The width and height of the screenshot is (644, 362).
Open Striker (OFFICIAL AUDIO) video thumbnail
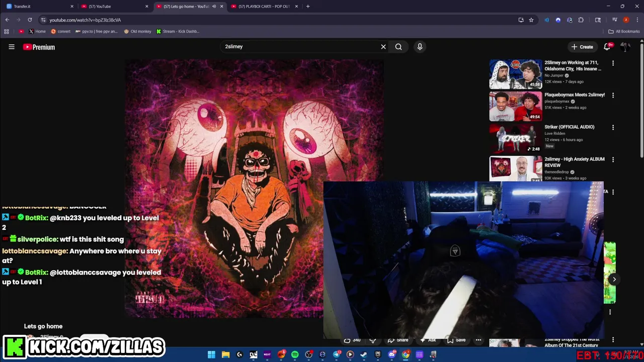[516, 138]
